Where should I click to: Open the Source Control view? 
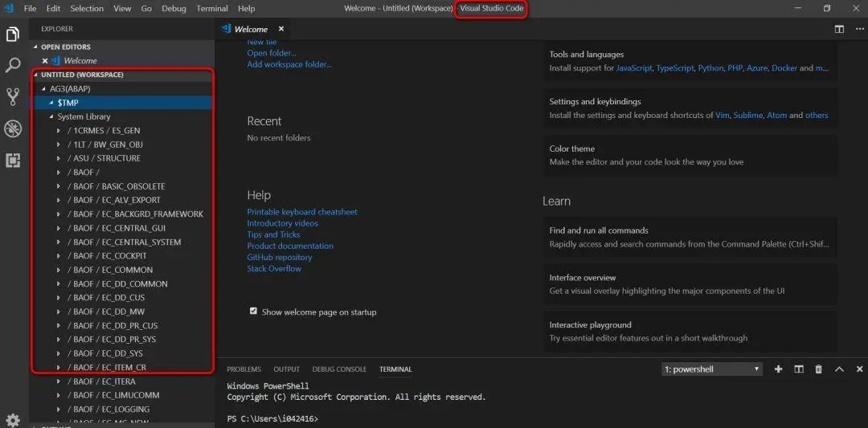tap(13, 97)
